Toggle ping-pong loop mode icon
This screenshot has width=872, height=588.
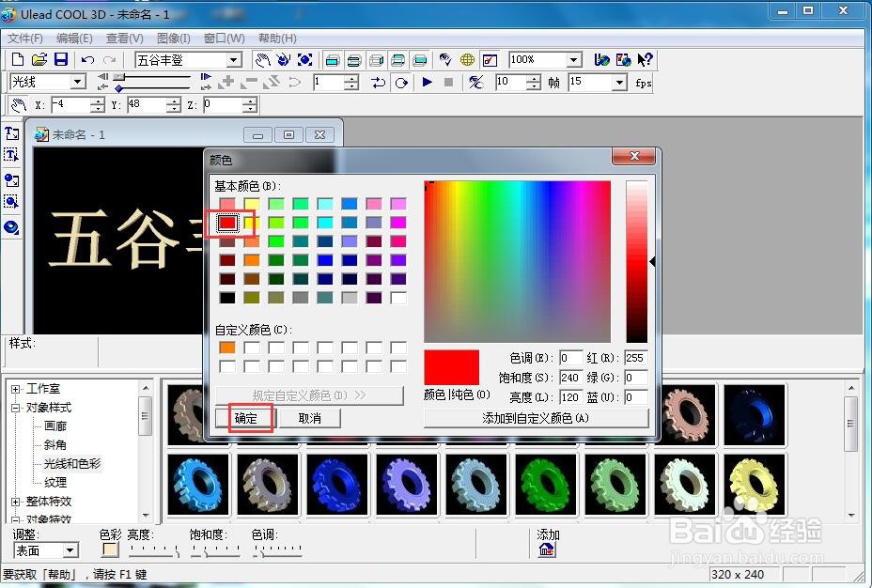[x=378, y=83]
